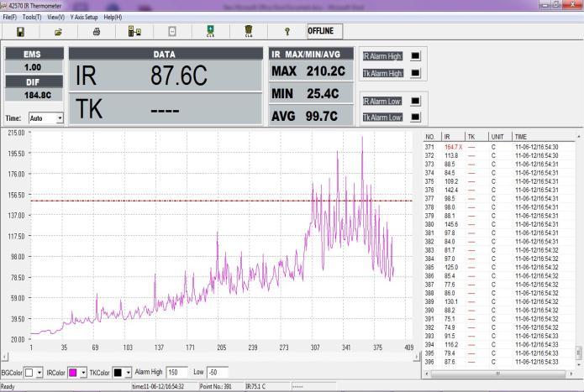Screen dimensions: 584x392
Task: Expand the TKColor dropdown arrow
Action: click(x=128, y=373)
